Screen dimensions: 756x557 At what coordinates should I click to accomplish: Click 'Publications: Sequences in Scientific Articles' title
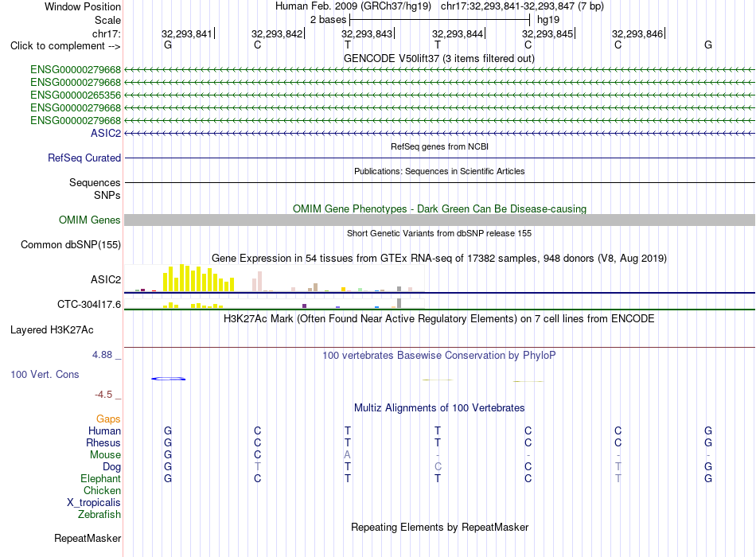click(439, 171)
